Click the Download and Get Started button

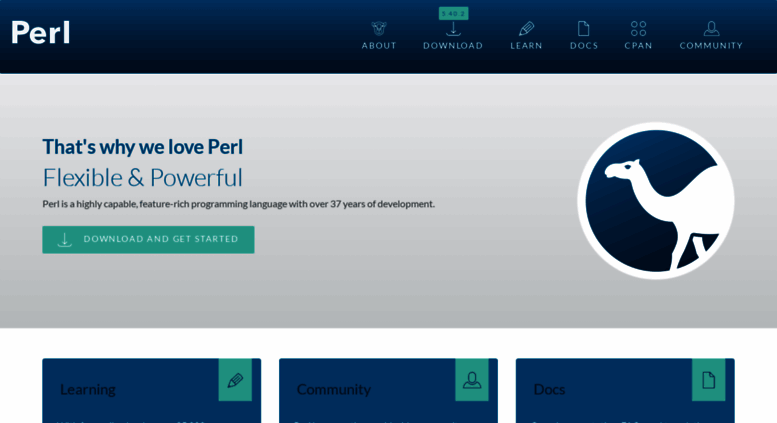(x=148, y=240)
